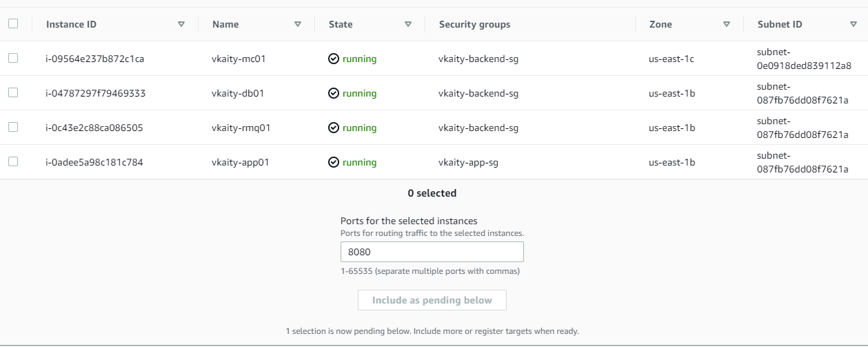Sort by State column arrow

pos(408,24)
